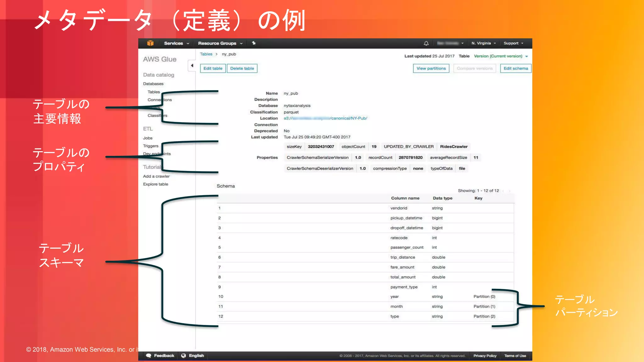Select the total_amount column row

[x=365, y=277]
